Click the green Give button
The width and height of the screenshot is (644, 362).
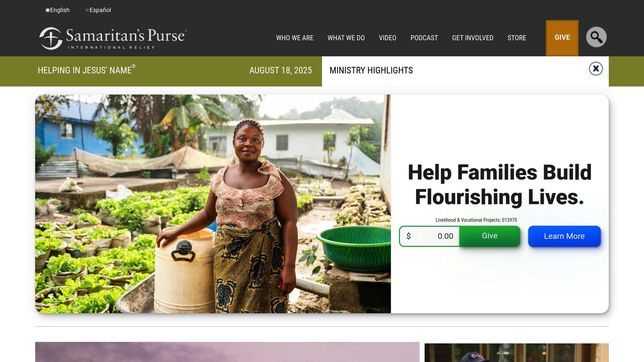[490, 236]
